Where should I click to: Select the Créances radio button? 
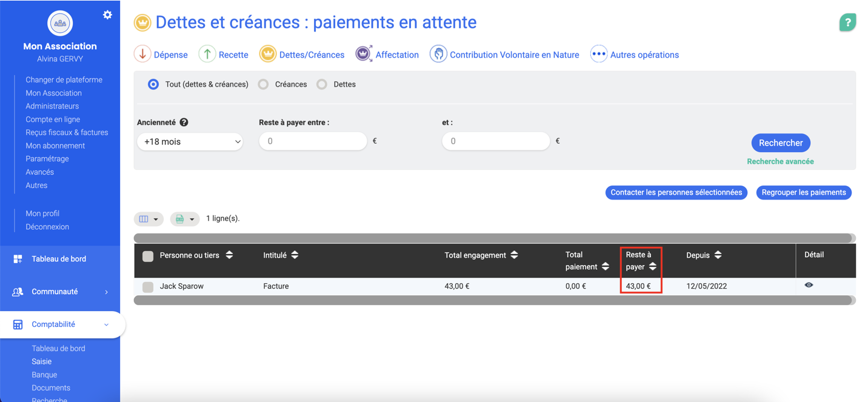[x=263, y=84]
